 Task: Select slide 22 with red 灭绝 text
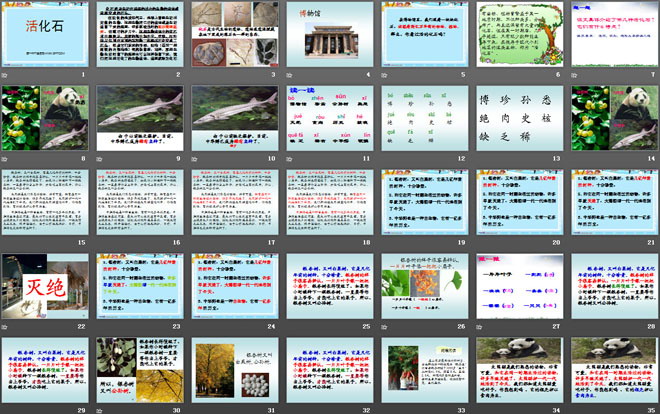(45, 286)
